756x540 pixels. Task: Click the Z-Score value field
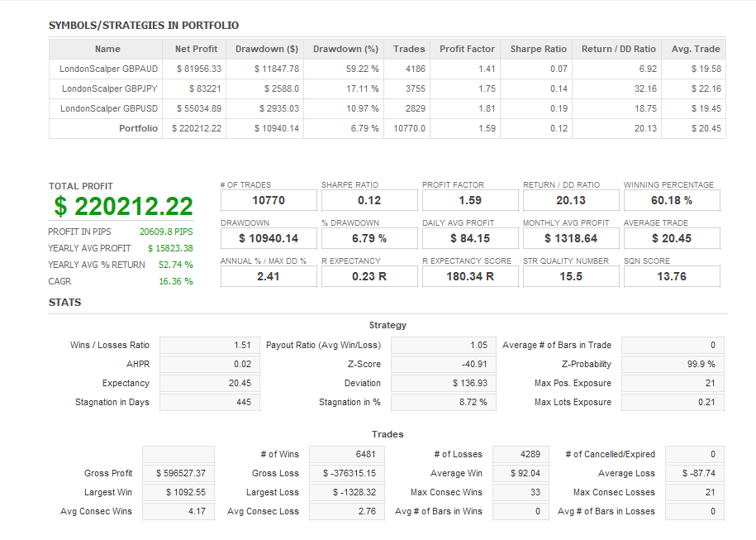(x=442, y=365)
